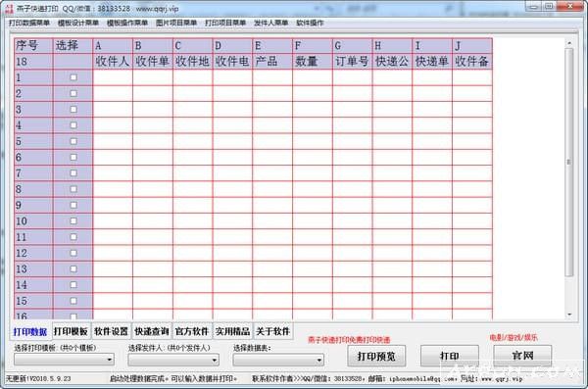This screenshot has height=389, width=588.
Task: Open the 打印数据菜单 menu
Action: (x=29, y=23)
